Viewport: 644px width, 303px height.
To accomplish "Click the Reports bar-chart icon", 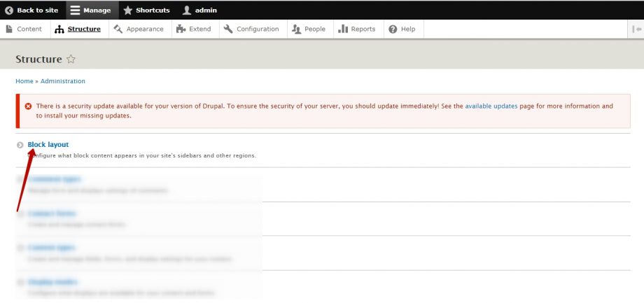I will [x=343, y=29].
